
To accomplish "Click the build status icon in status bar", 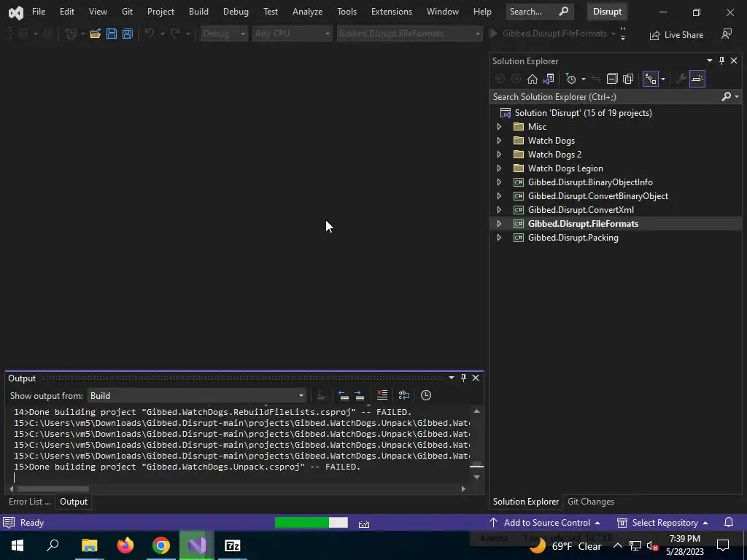I will [364, 524].
